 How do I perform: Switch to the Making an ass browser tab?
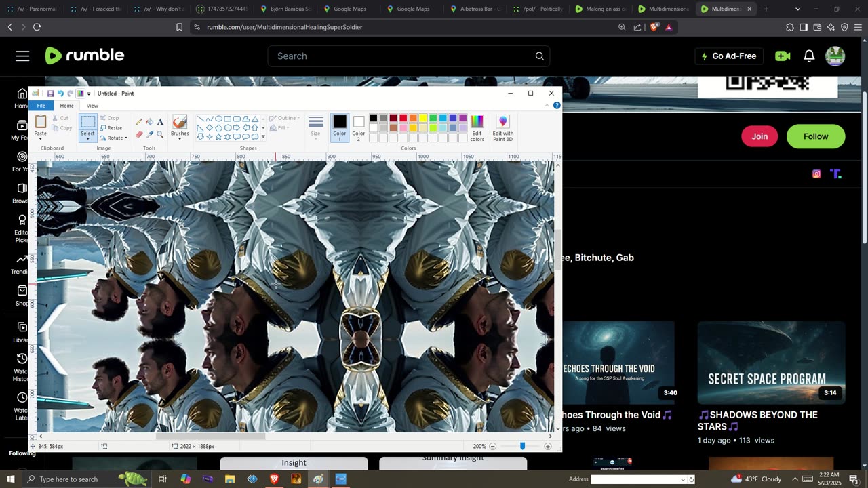(601, 9)
